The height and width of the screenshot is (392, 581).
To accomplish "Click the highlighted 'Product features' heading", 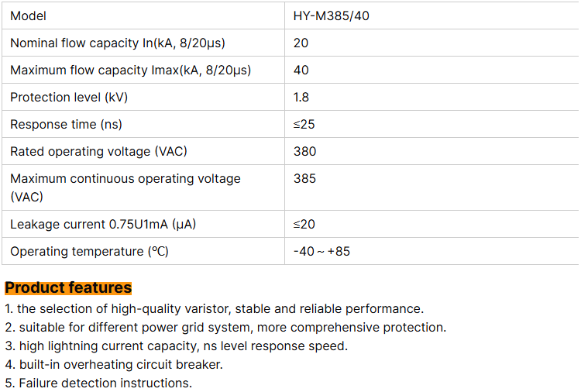I will [68, 288].
